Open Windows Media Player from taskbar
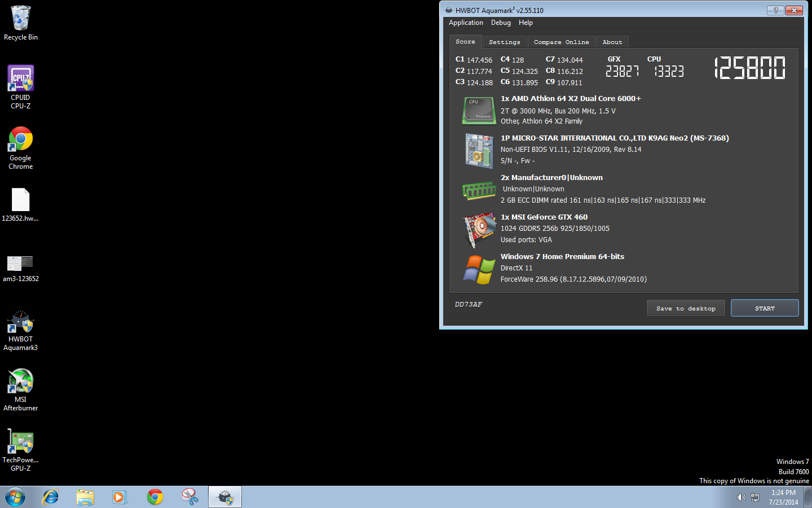Image resolution: width=812 pixels, height=508 pixels. coord(120,497)
